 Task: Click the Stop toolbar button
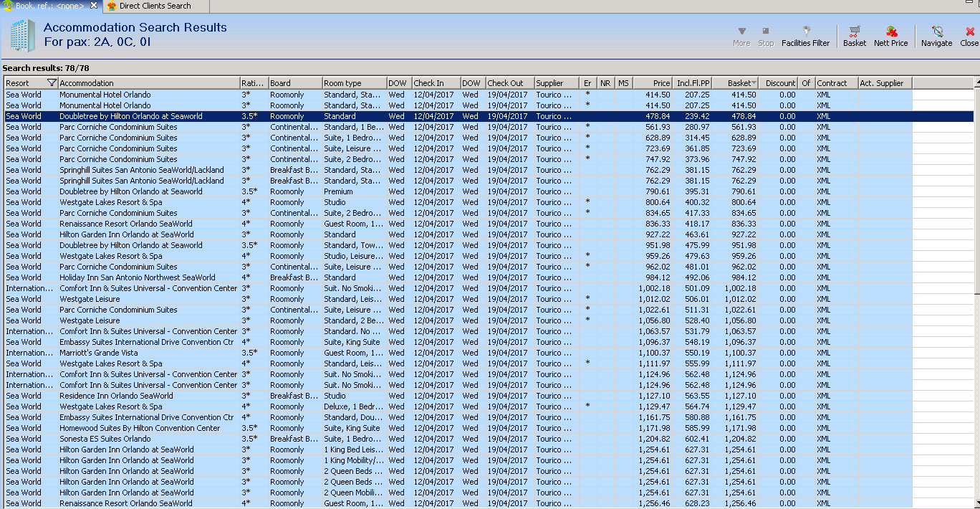766,37
